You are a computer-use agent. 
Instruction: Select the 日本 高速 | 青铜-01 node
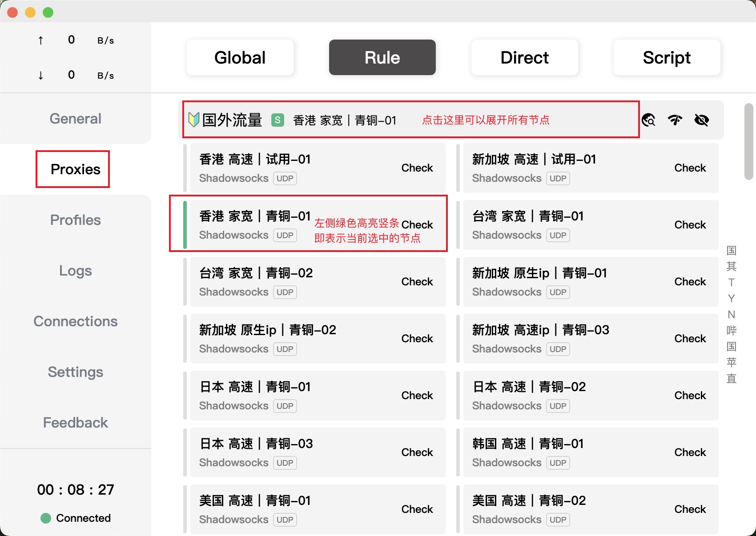pos(318,396)
